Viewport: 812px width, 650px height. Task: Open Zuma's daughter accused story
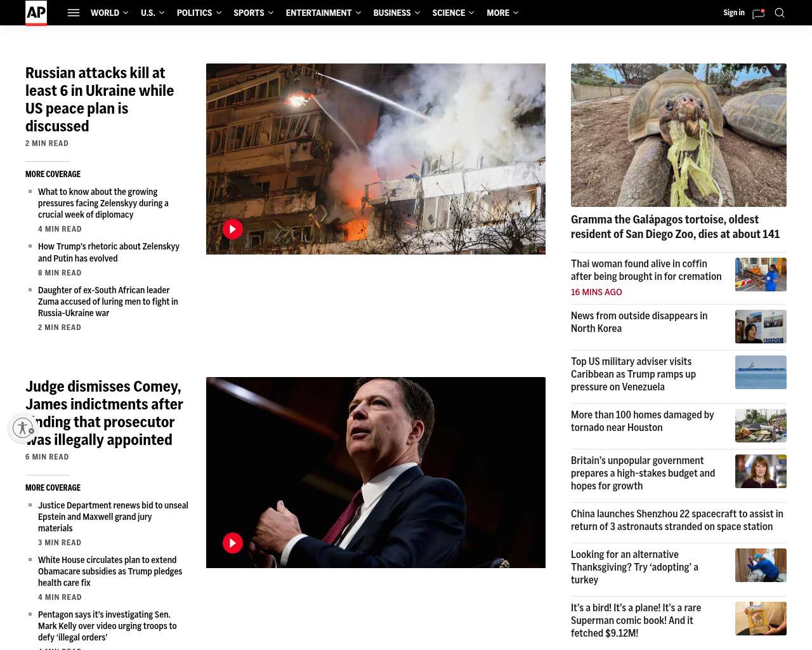[x=108, y=302]
